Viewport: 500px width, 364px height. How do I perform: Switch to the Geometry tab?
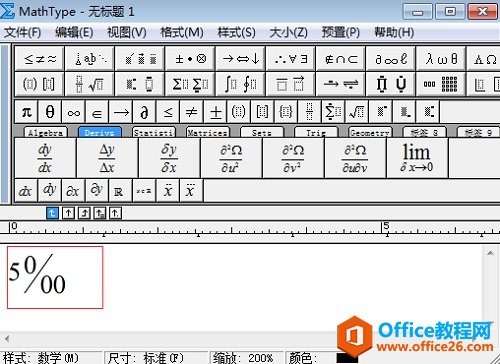(x=370, y=133)
